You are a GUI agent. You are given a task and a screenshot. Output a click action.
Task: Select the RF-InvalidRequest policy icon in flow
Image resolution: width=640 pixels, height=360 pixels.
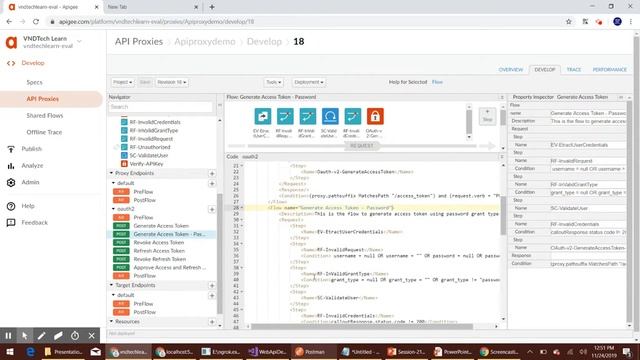(x=285, y=116)
